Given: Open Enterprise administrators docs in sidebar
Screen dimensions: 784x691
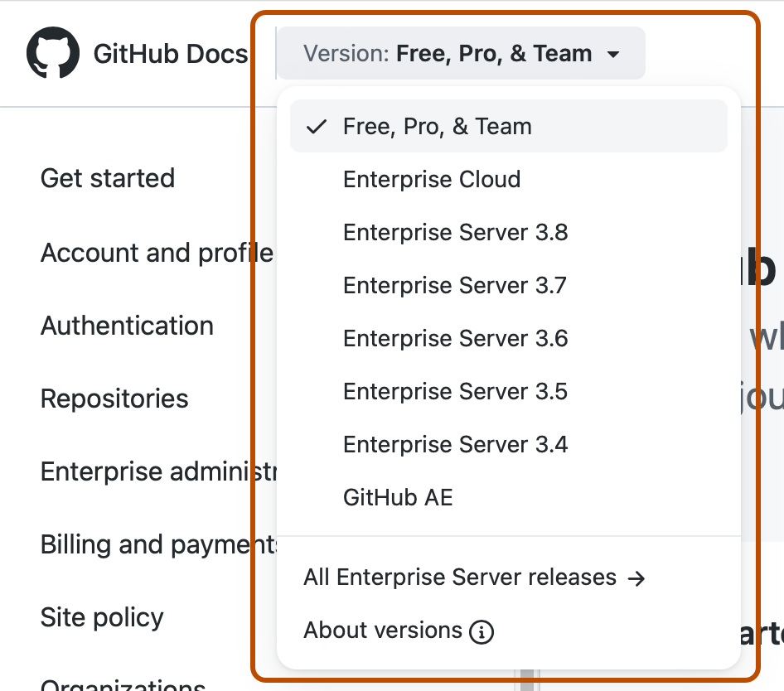Looking at the screenshot, I should (x=158, y=471).
